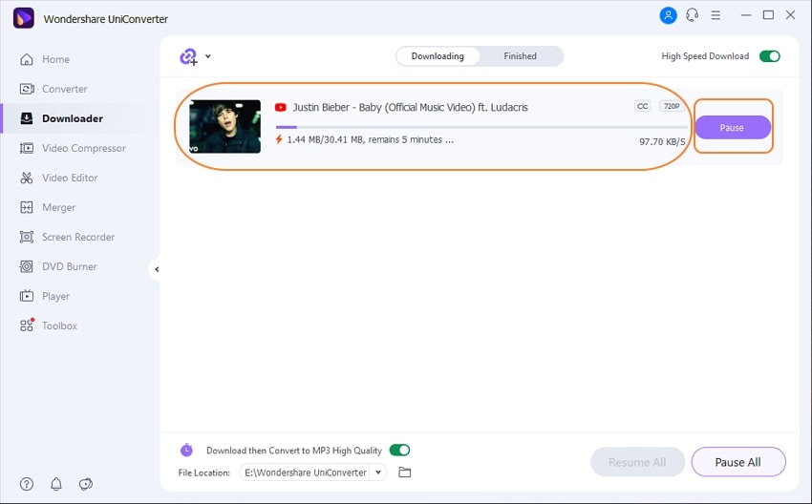The image size is (812, 504).
Task: Click the Downloader tray icon
Action: [x=27, y=118]
